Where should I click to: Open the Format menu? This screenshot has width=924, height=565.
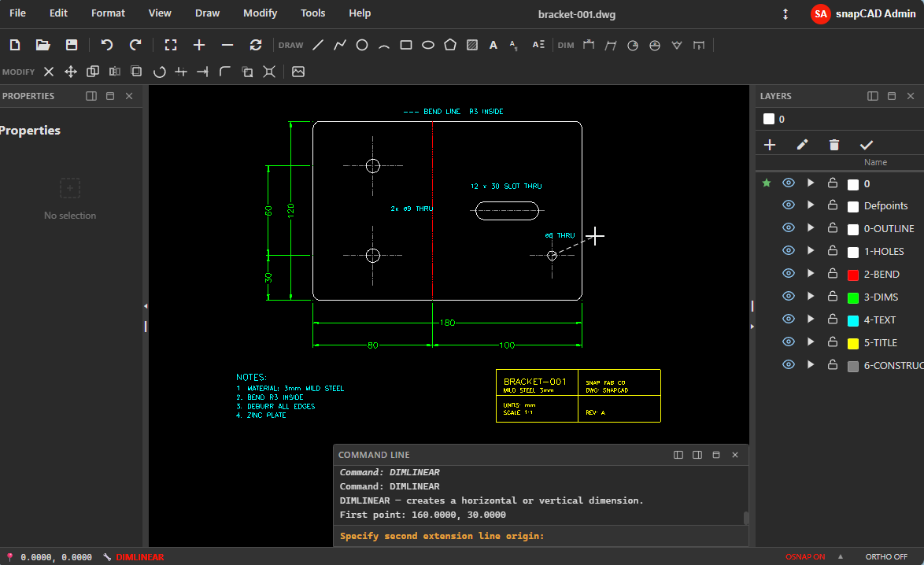coord(108,13)
